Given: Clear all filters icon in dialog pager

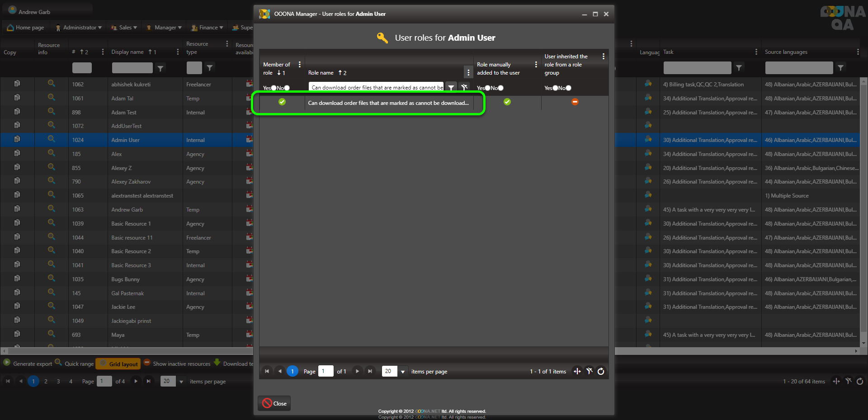Looking at the screenshot, I should click(x=589, y=372).
